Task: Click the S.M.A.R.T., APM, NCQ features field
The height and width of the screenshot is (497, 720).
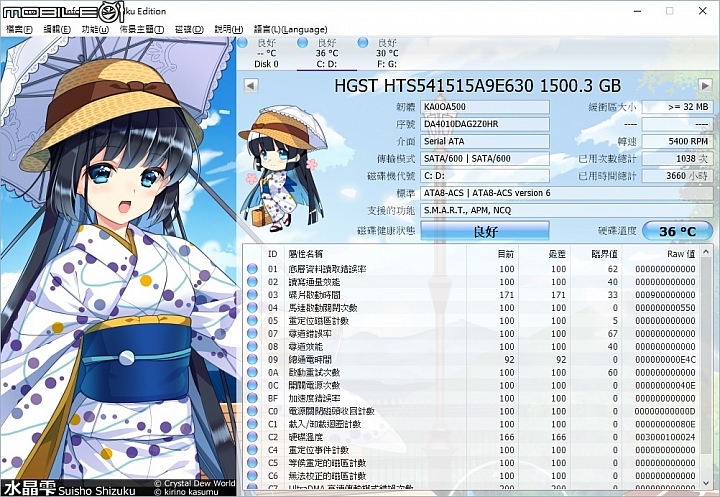Action: coord(567,210)
